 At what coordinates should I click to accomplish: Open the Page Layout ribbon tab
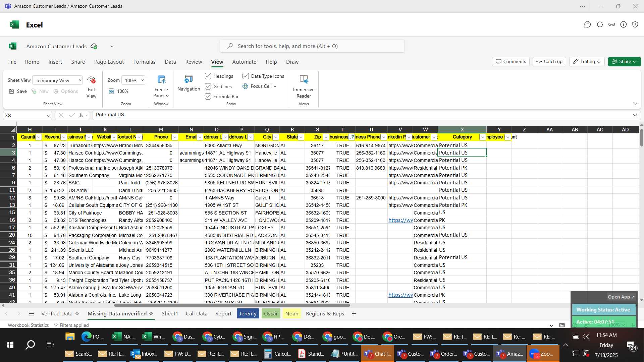(109, 62)
